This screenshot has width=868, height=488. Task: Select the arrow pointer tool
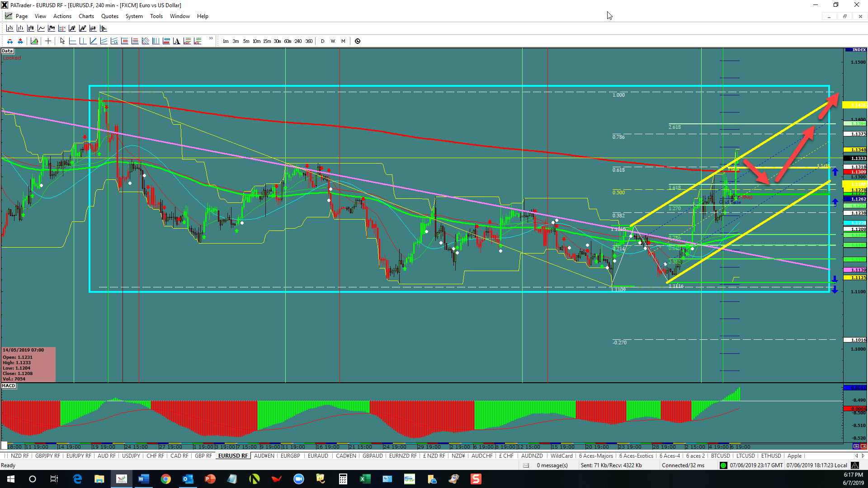[62, 41]
